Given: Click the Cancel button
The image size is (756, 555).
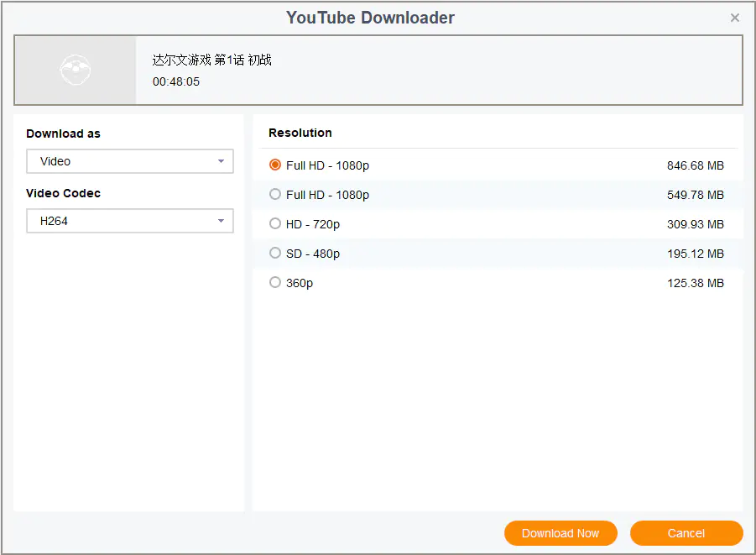Looking at the screenshot, I should pos(686,533).
